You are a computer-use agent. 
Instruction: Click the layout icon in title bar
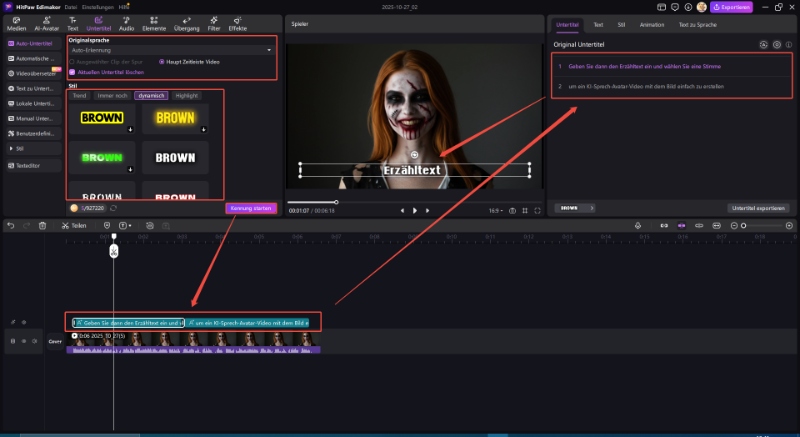pyautogui.click(x=661, y=7)
